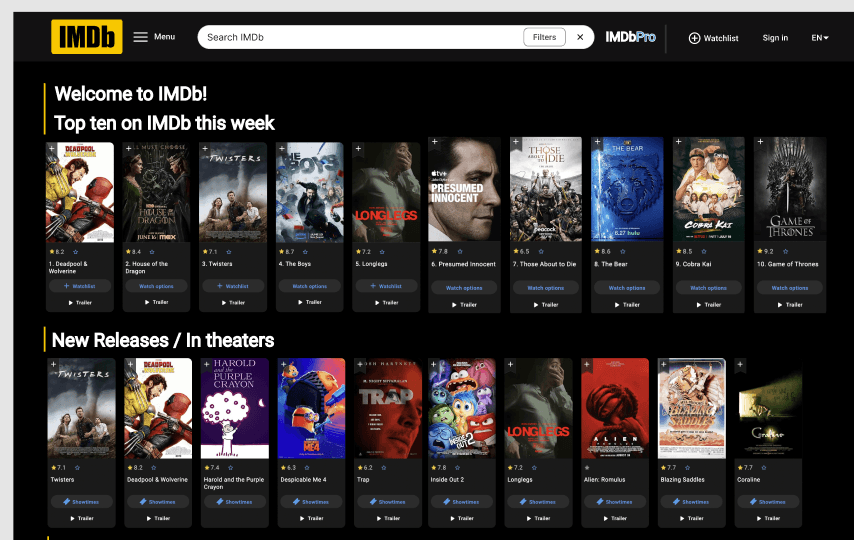Rate The Boys with blue star
Image resolution: width=854 pixels, height=540 pixels.
306,252
